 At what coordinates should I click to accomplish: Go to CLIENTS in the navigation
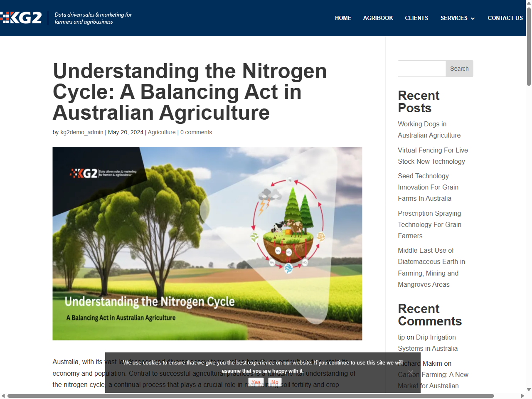[416, 18]
